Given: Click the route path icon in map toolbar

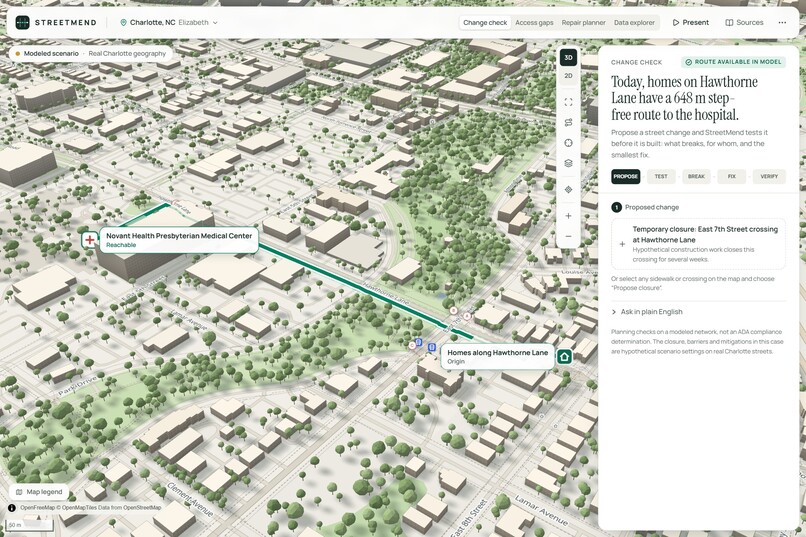Looking at the screenshot, I should click(569, 122).
